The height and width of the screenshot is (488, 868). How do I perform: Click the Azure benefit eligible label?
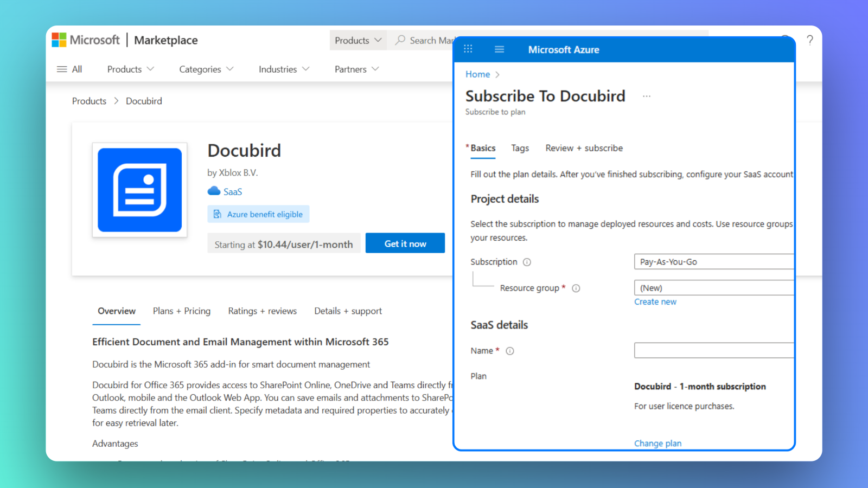click(265, 214)
